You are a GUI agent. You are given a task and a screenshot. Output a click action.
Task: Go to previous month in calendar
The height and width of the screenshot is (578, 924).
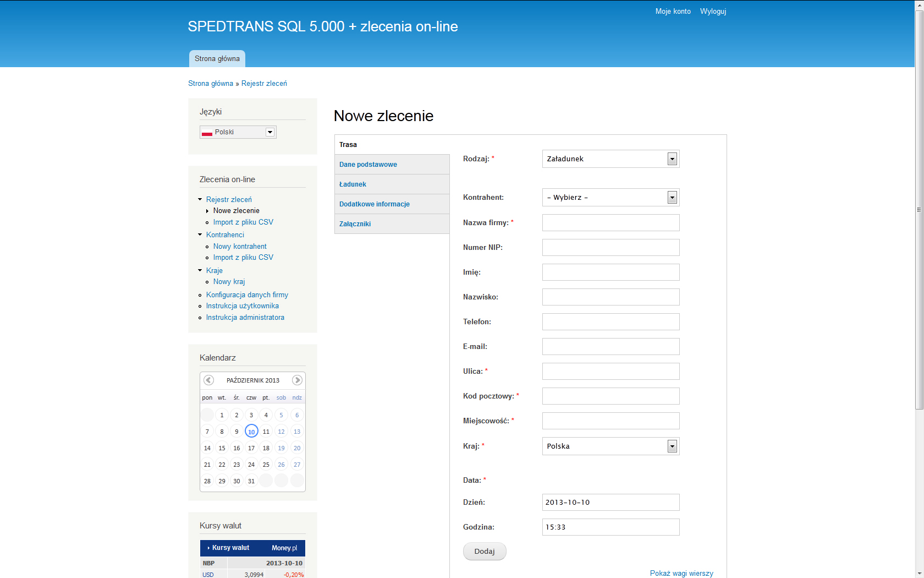(208, 380)
